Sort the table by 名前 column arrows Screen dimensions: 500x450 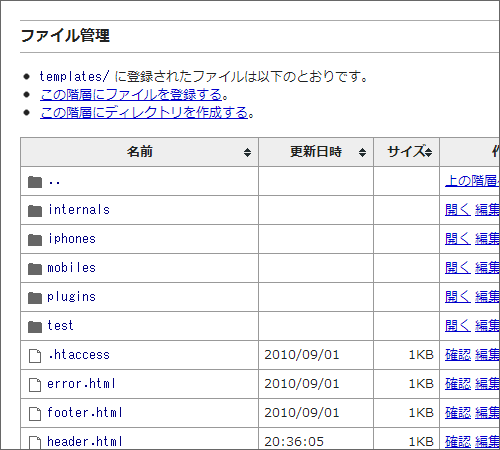point(247,152)
